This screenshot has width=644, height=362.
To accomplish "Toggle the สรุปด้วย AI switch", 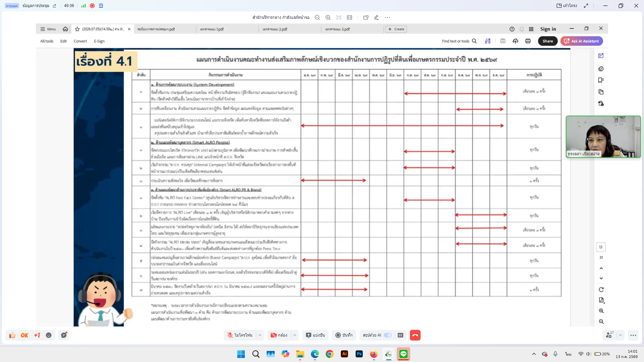I will [388, 335].
